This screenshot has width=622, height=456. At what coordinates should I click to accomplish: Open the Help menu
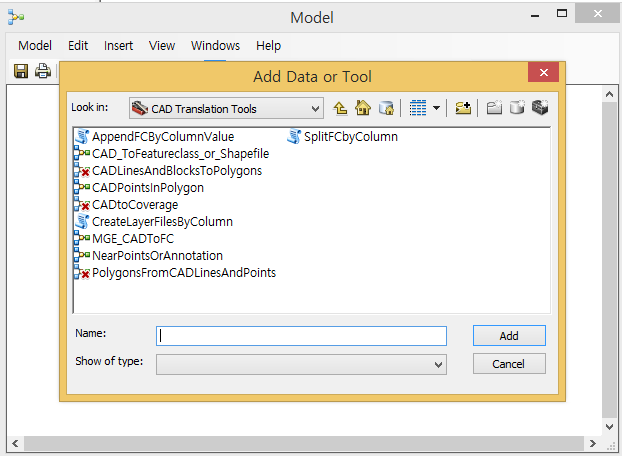(x=269, y=46)
